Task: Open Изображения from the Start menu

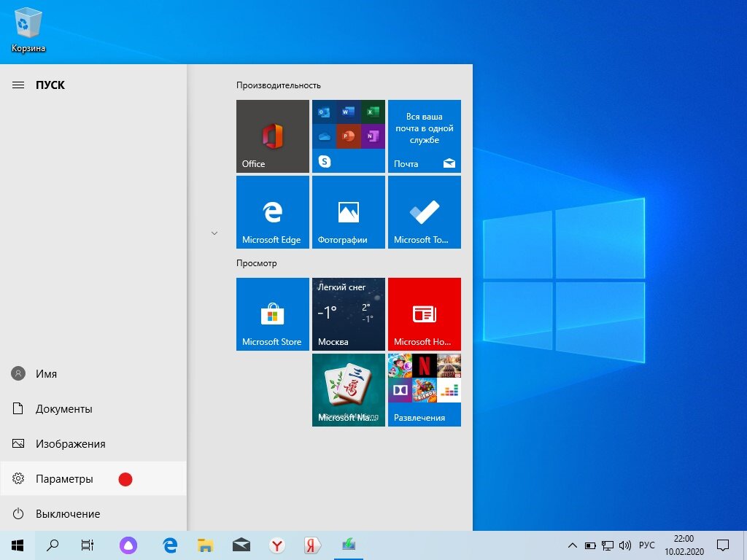Action: (x=93, y=444)
